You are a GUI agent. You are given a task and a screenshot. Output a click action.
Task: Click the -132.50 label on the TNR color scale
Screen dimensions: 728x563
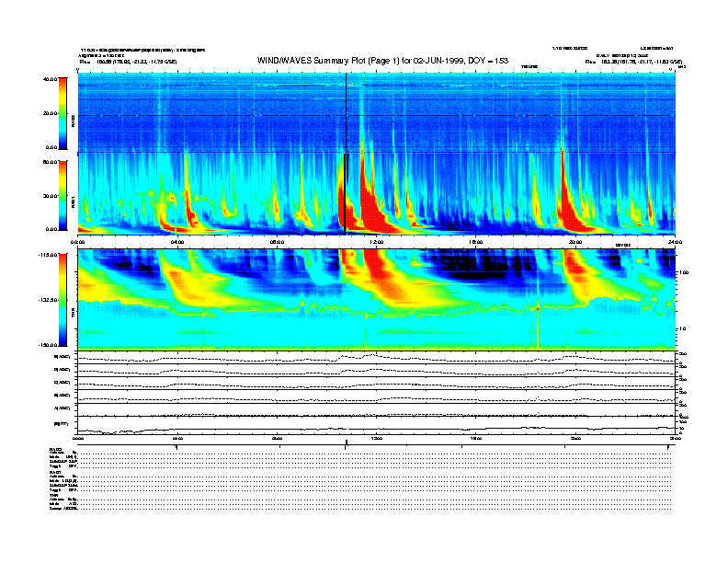(48, 300)
